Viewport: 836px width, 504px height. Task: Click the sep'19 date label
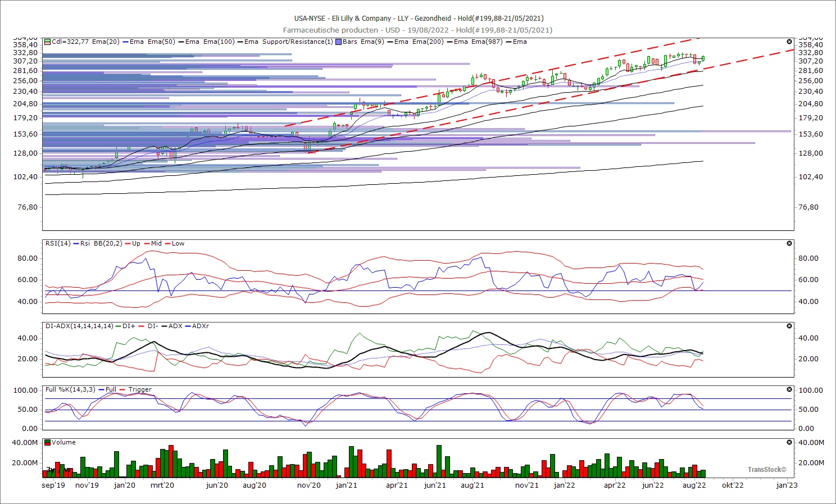(53, 485)
